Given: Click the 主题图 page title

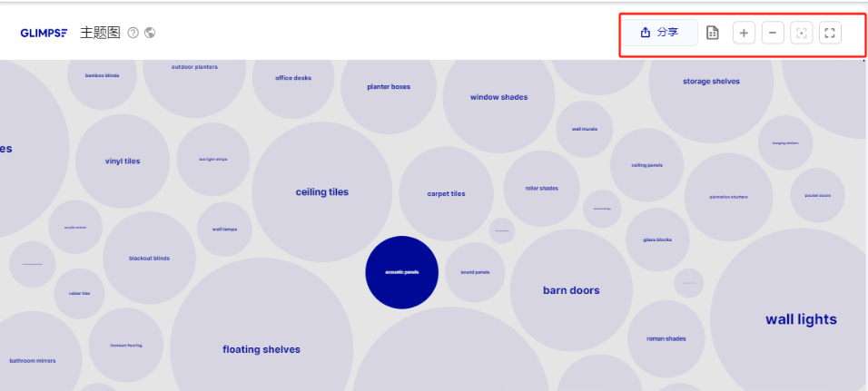Looking at the screenshot, I should pyautogui.click(x=100, y=33).
